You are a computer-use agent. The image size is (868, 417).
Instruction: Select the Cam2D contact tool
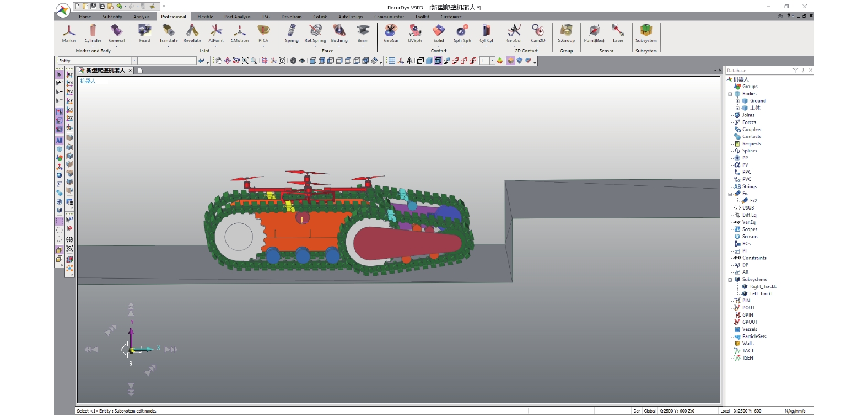538,33
